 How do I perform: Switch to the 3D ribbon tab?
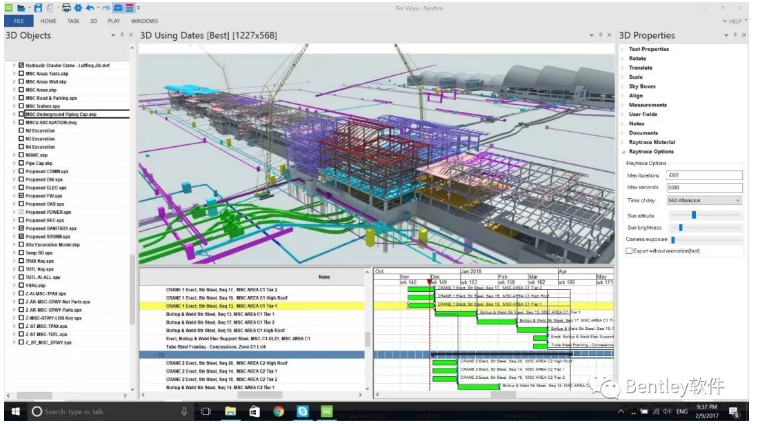click(94, 21)
